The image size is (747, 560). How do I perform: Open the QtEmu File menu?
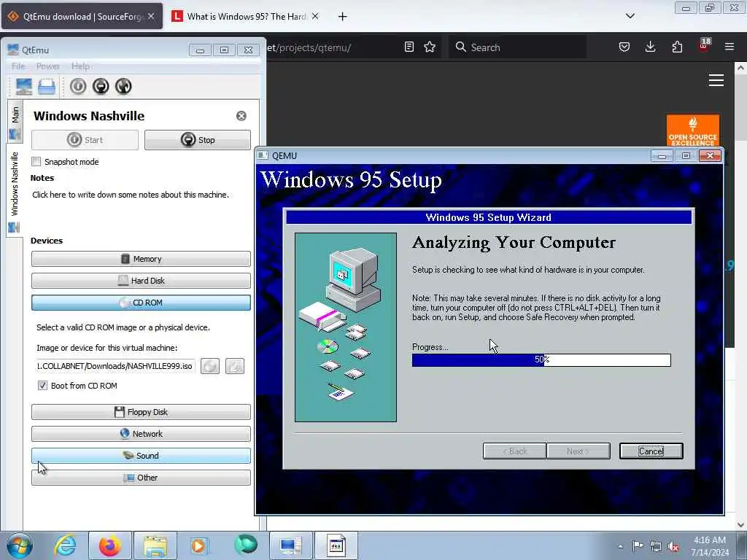tap(18, 66)
